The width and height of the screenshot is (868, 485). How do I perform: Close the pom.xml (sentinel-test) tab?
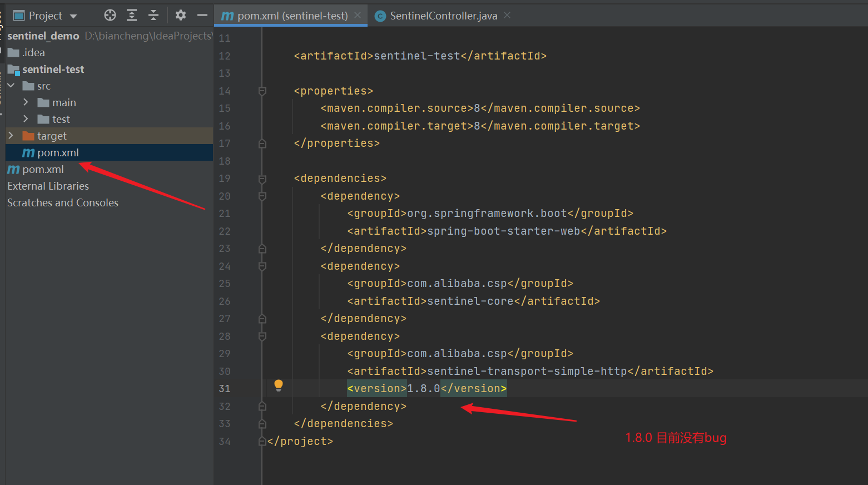click(358, 15)
